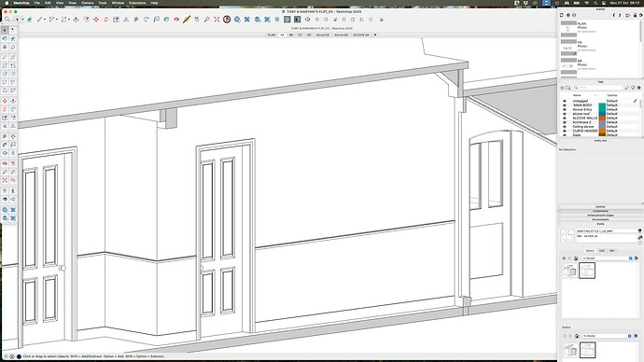Select the Eraser tool in the top toolbar

pos(30,20)
